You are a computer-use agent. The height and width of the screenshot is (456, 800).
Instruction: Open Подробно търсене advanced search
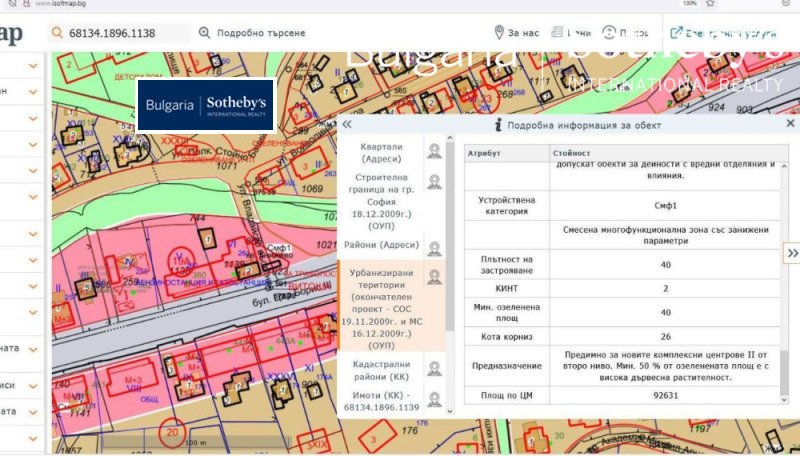pos(251,34)
